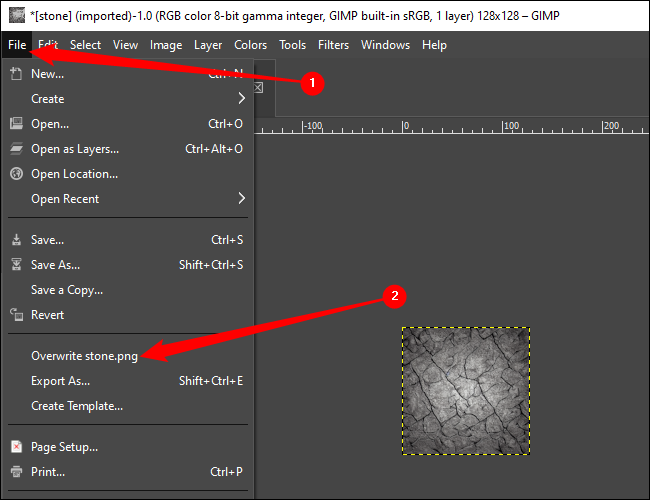Expand the Create submenu arrow
This screenshot has height=500, width=650.
click(242, 99)
